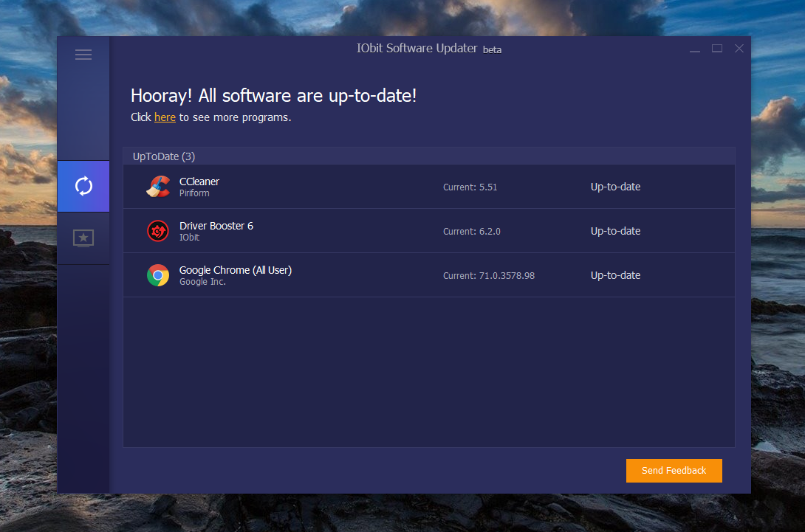Viewport: 805px width, 532px height.
Task: Select the Google Chrome (All User) name
Action: [x=236, y=270]
